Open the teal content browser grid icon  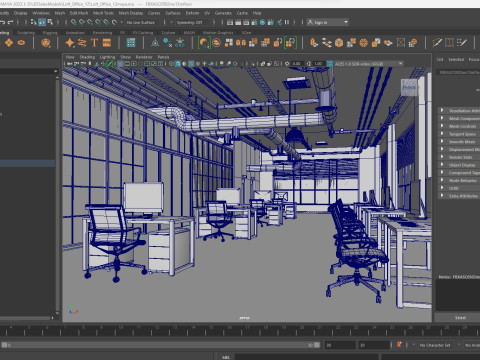(x=131, y=43)
